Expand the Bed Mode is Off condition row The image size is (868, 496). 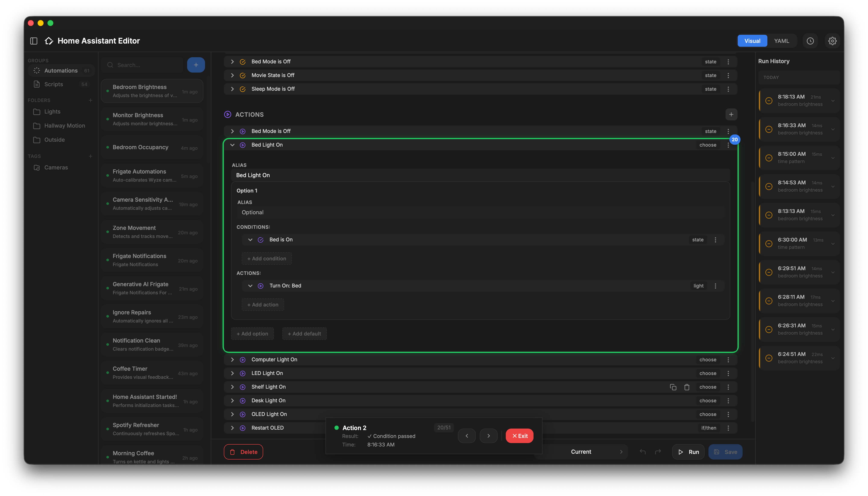[x=233, y=62]
